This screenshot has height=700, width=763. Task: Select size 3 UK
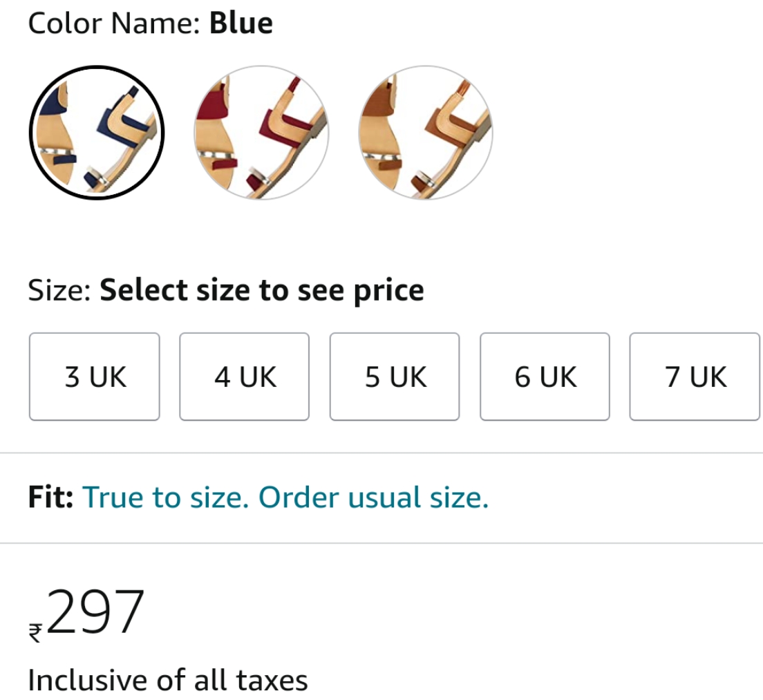coord(95,377)
